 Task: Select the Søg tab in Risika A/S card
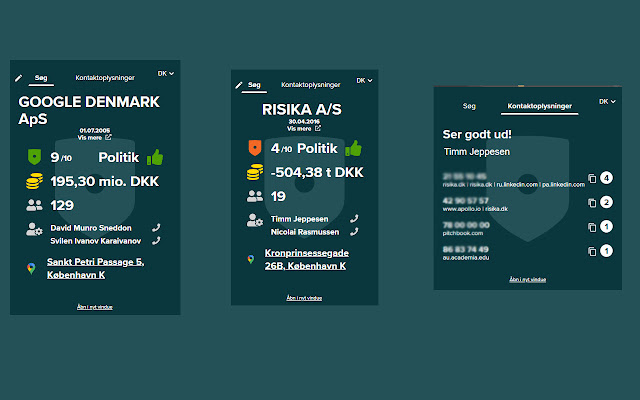click(x=254, y=85)
